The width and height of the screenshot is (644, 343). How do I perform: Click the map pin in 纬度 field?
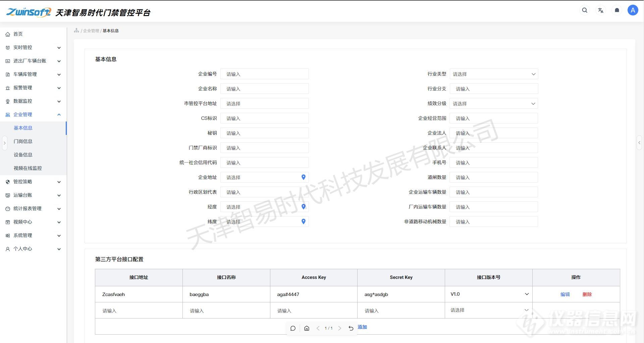click(x=304, y=222)
